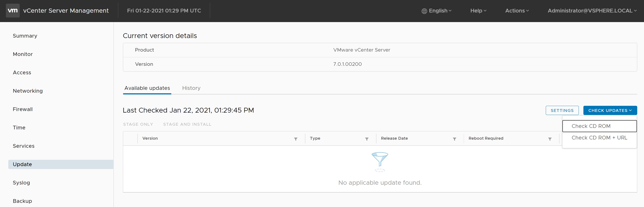
Task: Open the Type column filter icon
Action: tap(366, 139)
